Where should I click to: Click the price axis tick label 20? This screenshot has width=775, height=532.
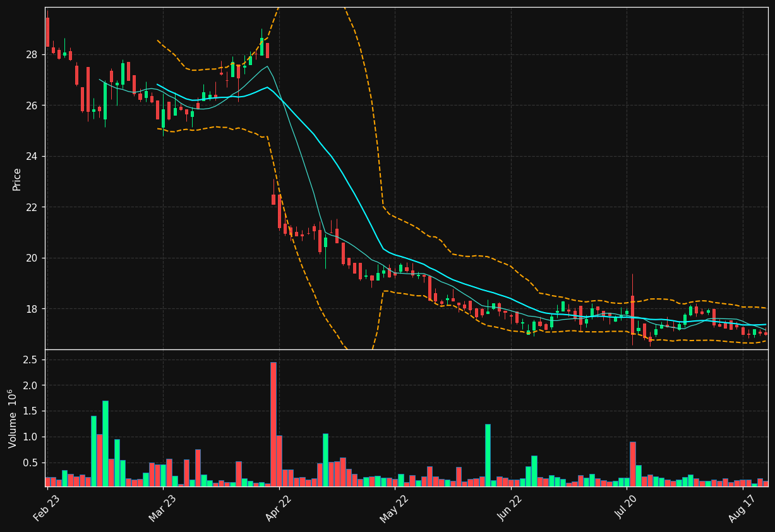pyautogui.click(x=32, y=258)
